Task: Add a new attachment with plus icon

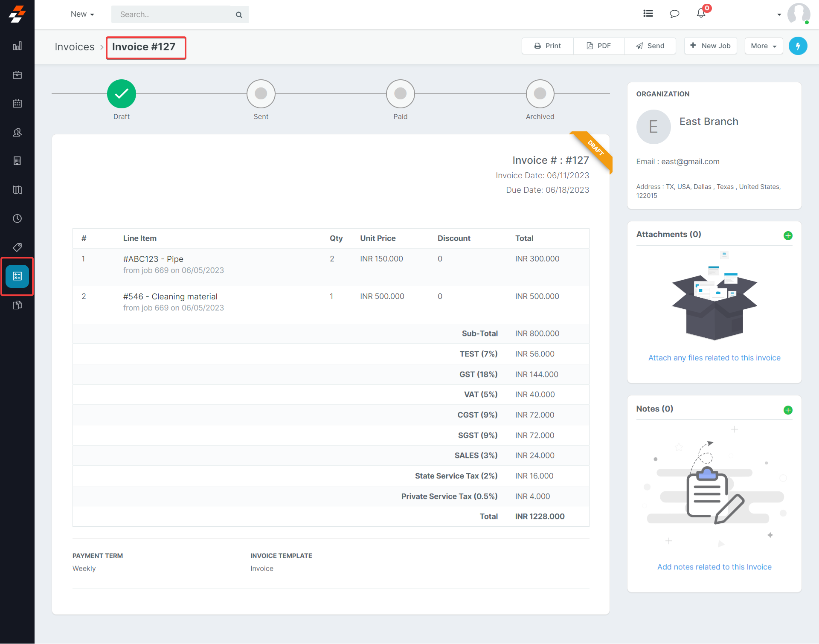Action: [x=788, y=236]
